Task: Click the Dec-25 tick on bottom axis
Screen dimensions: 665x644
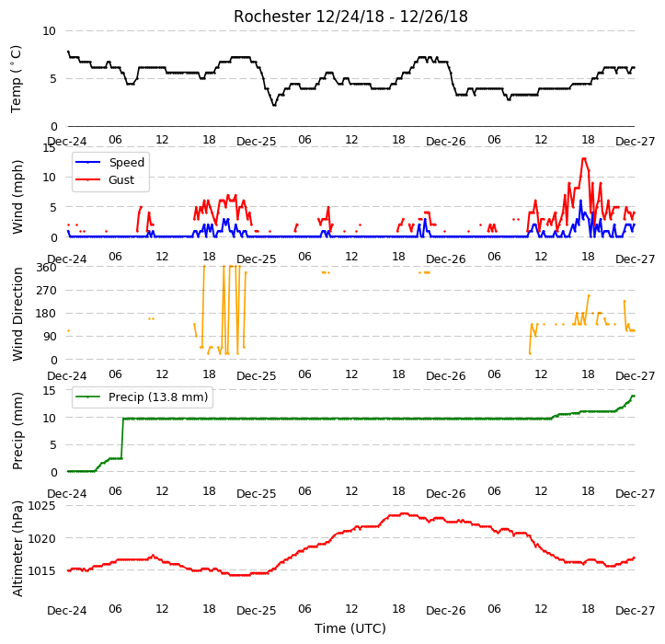Action: point(257,611)
